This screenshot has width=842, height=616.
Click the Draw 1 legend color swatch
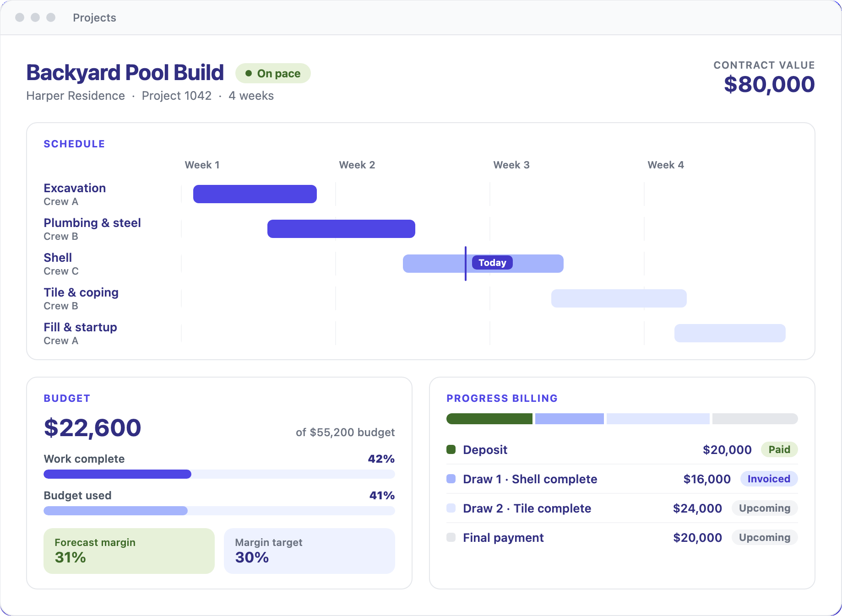[x=451, y=479]
